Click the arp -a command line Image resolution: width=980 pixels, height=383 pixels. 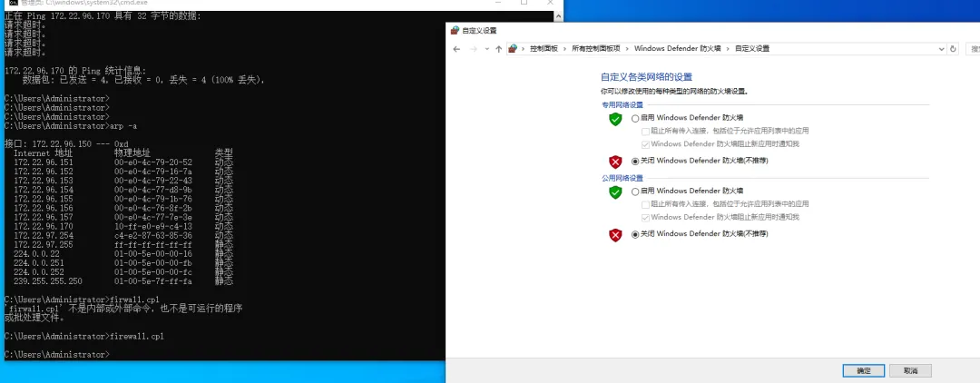(x=71, y=125)
